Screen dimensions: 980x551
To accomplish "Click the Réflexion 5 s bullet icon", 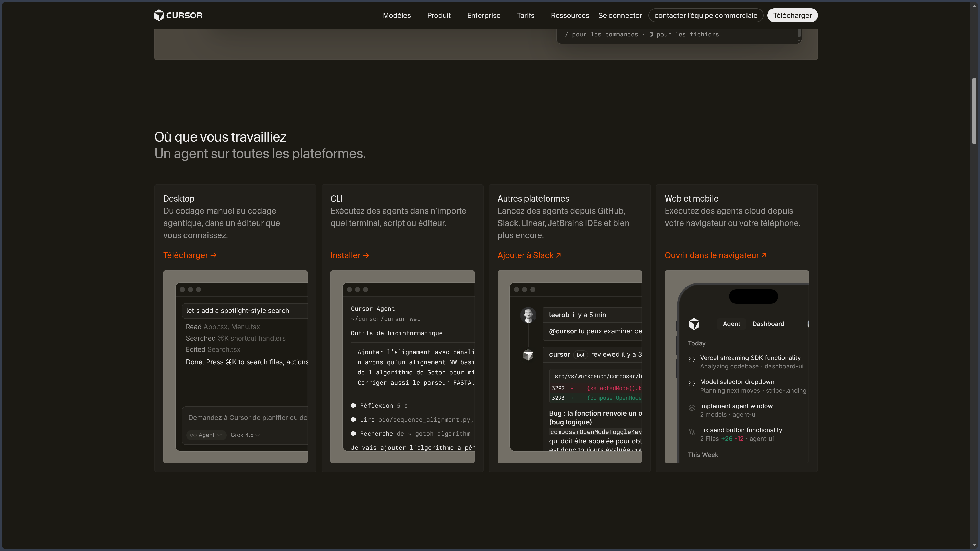I will [x=353, y=405].
